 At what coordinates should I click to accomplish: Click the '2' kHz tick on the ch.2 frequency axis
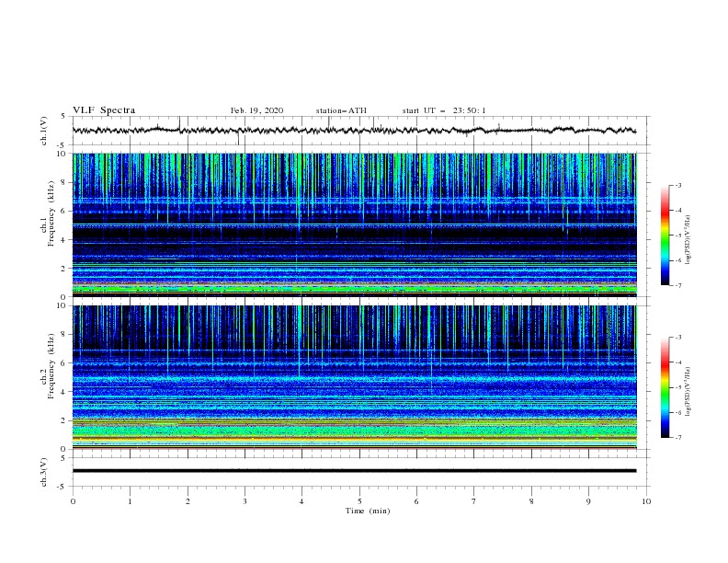pos(65,420)
